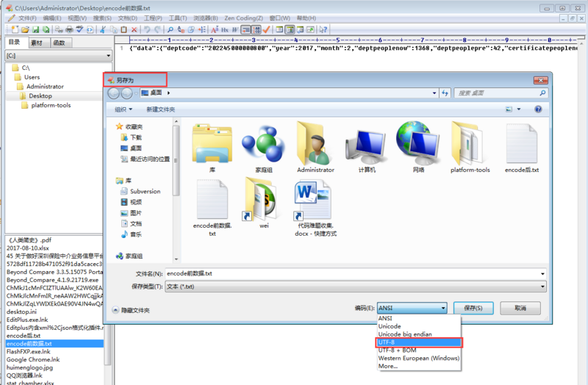This screenshot has height=385, width=588.
Task: Select the platform-tools folder thumbnail
Action: tap(470, 148)
